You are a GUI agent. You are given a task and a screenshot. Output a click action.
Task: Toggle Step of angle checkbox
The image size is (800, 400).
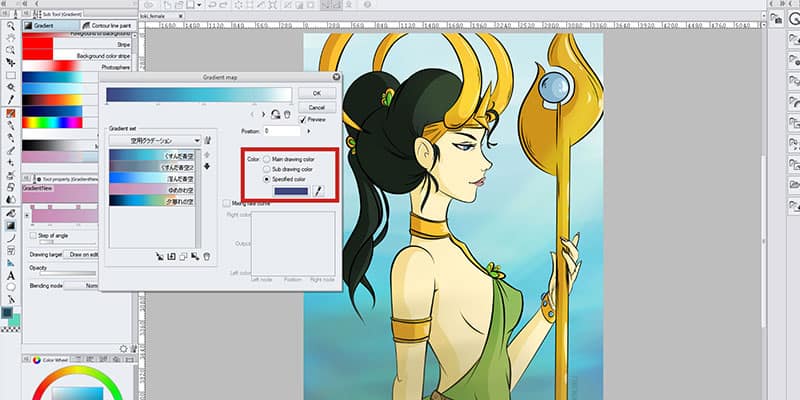33,236
